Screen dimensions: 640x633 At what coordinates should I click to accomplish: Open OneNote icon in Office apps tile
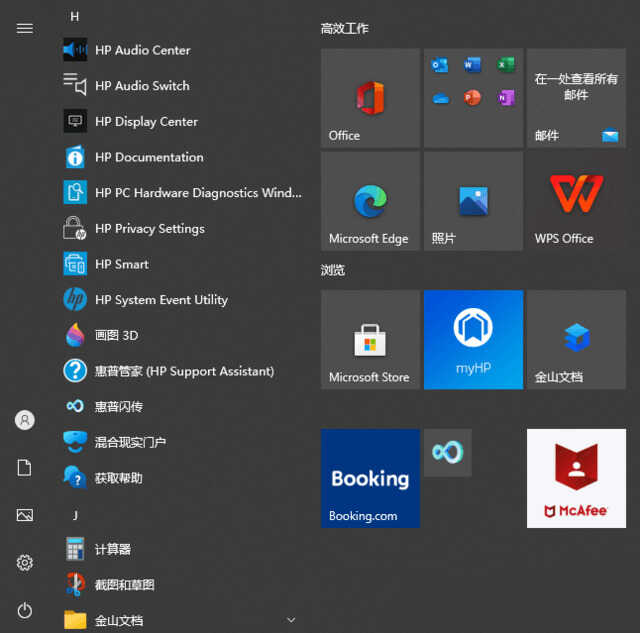(506, 98)
